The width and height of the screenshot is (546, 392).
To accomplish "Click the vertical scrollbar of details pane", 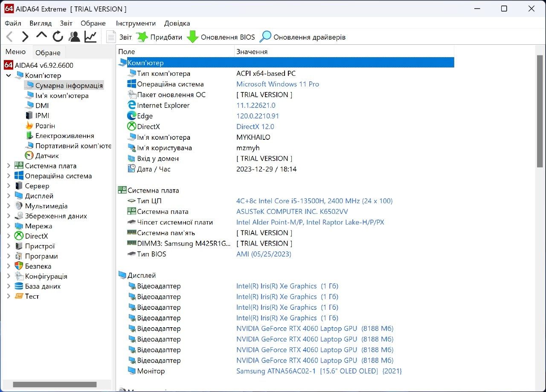I will point(540,111).
